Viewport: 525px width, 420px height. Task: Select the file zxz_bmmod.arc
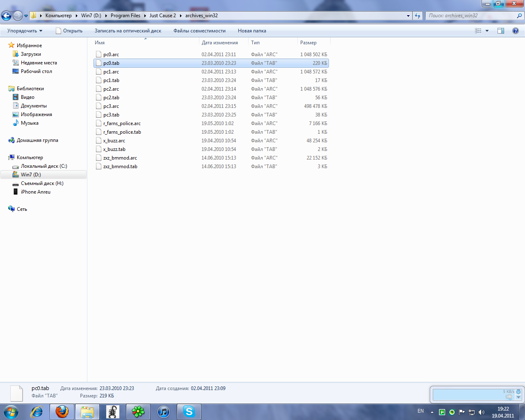tap(211, 158)
